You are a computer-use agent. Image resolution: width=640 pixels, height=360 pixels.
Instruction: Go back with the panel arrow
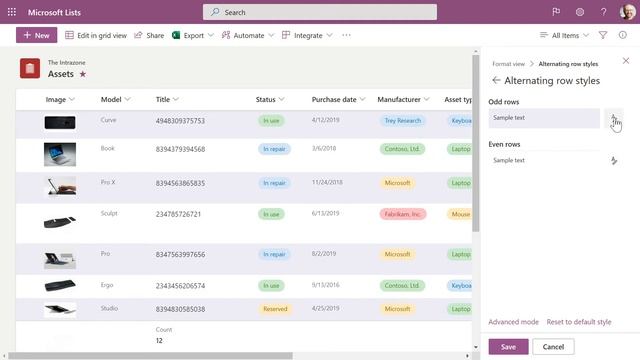[496, 80]
